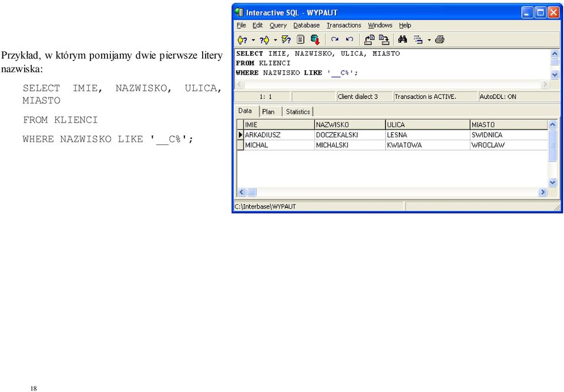Open the previous query history dropdown arrow

point(254,40)
